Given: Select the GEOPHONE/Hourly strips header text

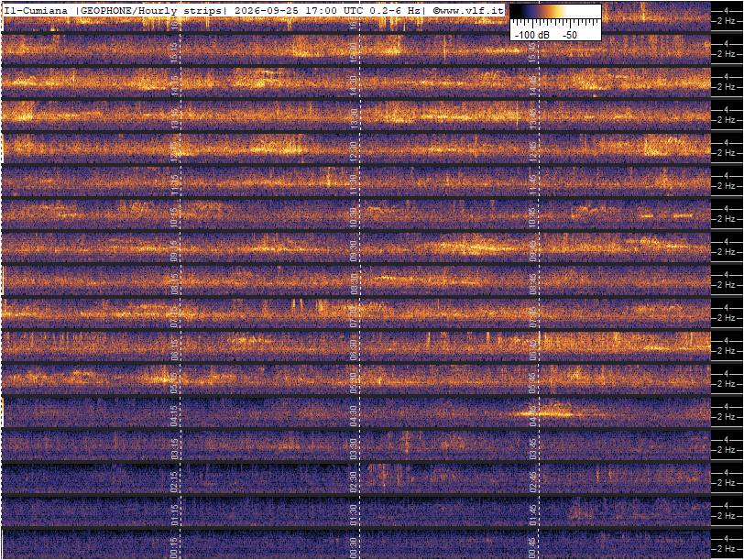Looking at the screenshot, I should click(x=151, y=10).
